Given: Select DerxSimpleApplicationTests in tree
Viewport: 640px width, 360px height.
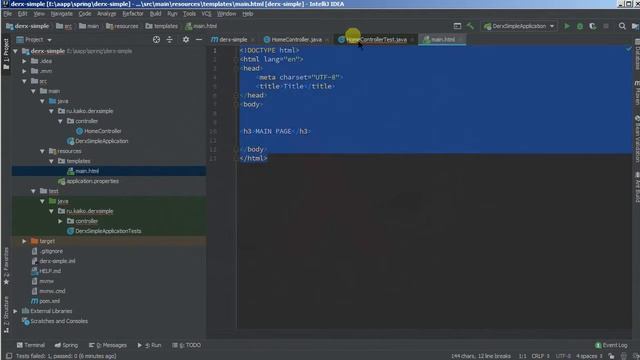Looking at the screenshot, I should click(x=104, y=231).
